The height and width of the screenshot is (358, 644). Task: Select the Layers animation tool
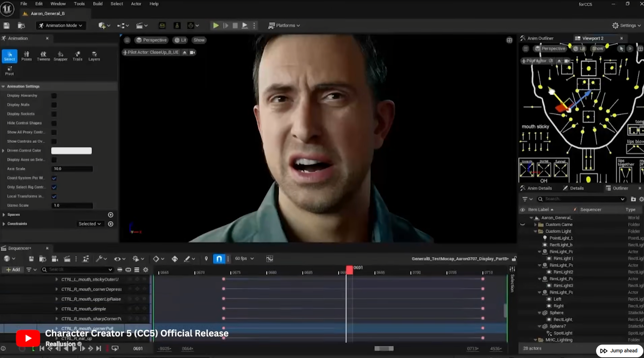pyautogui.click(x=94, y=56)
